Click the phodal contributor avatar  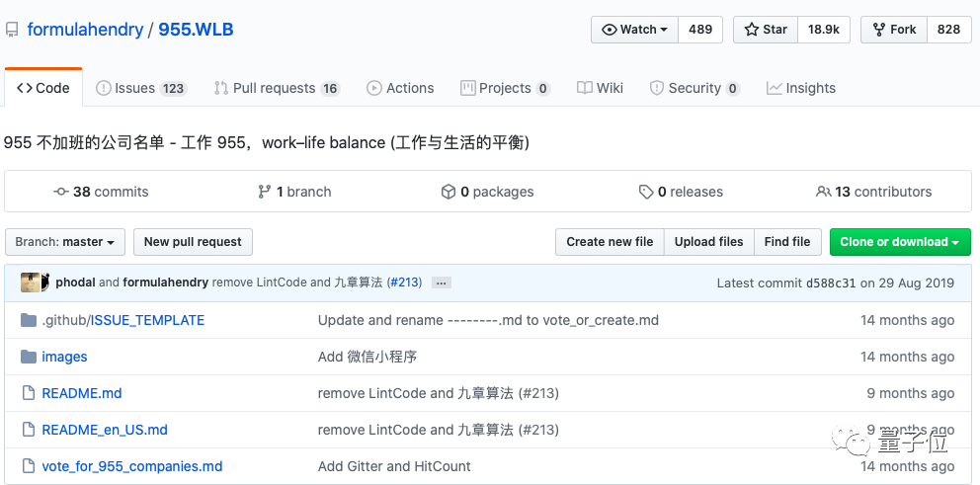30,283
